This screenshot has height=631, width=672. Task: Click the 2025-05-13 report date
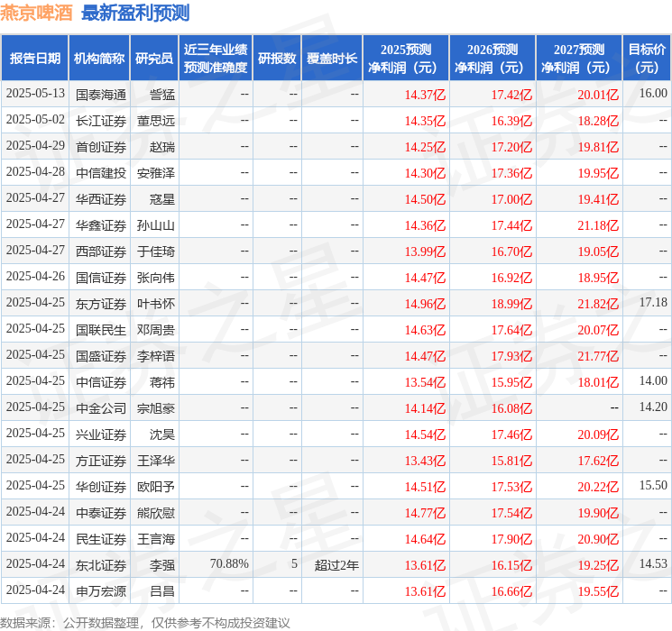coord(35,93)
